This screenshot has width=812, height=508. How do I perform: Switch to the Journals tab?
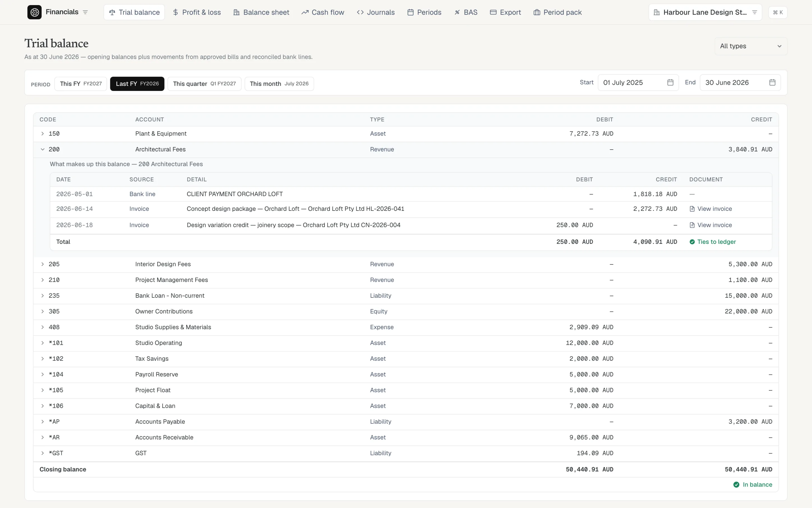pyautogui.click(x=376, y=12)
